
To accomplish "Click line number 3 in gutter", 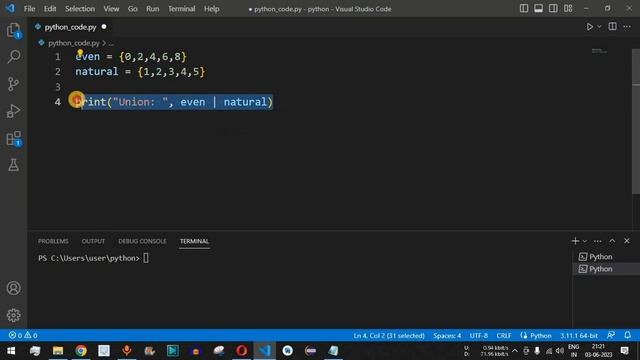I will click(58, 87).
